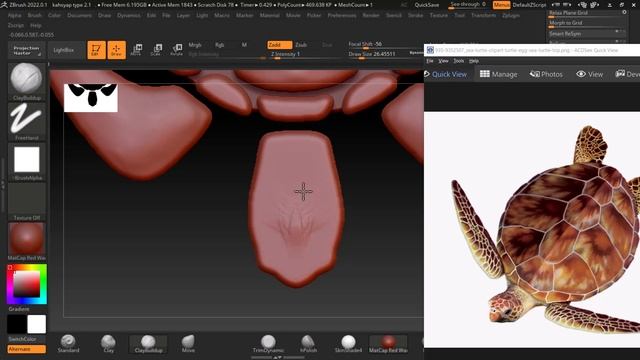Choose the hPolish brush
The image size is (640, 360).
[308, 344]
